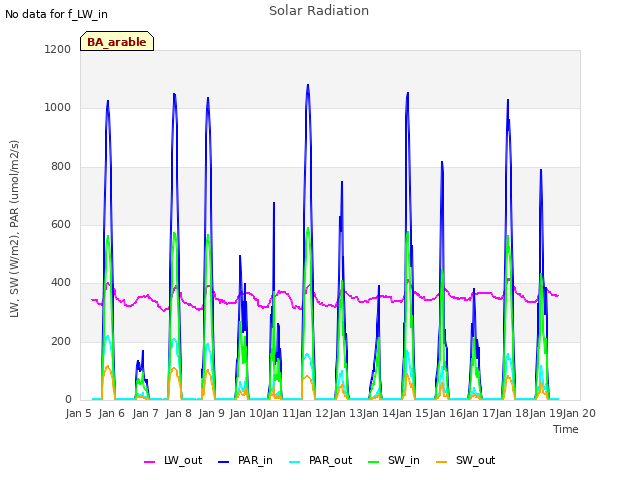Click the Time x-axis label
The width and height of the screenshot is (640, 480).
point(565,429)
